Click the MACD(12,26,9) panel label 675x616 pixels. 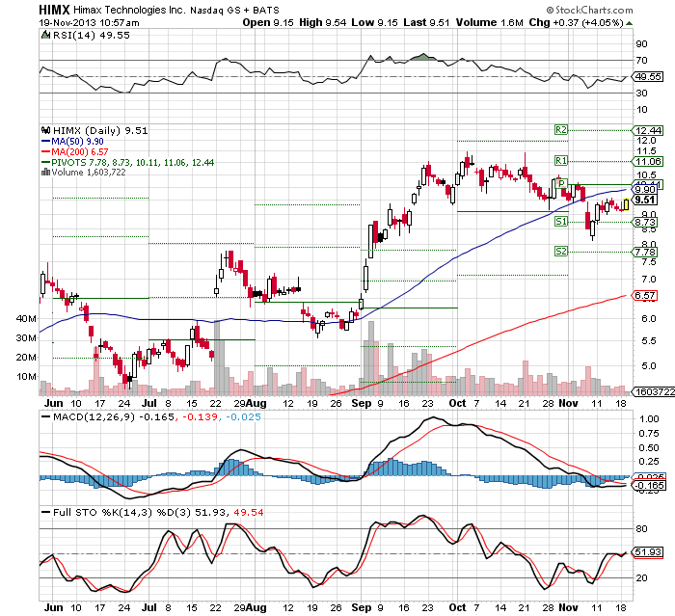(x=94, y=417)
